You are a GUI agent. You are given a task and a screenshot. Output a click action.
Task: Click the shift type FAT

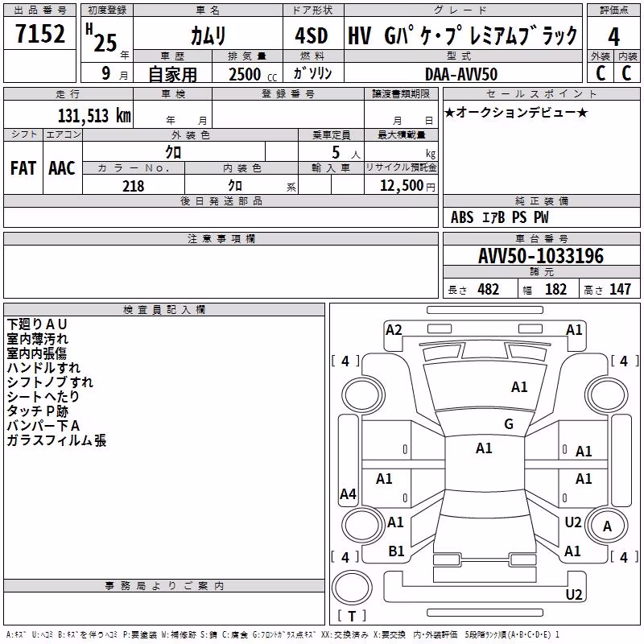coord(23,168)
